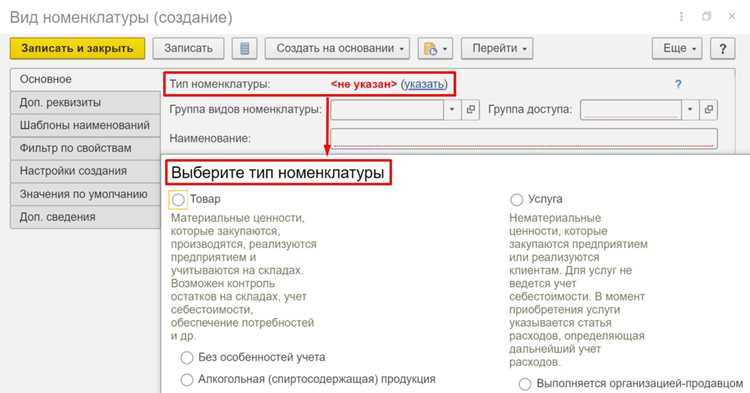Click the Группа доступа input field

point(631,109)
